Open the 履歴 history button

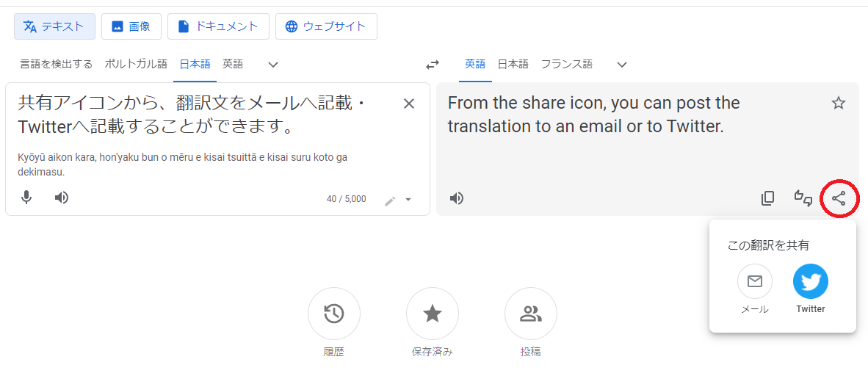[334, 314]
